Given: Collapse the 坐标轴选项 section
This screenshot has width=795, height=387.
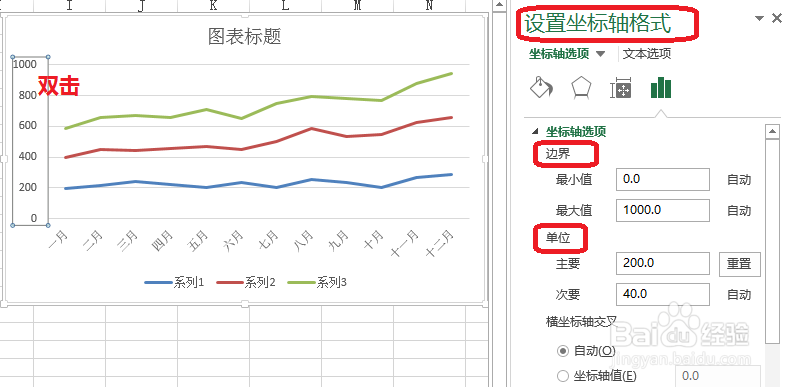Looking at the screenshot, I should click(536, 132).
